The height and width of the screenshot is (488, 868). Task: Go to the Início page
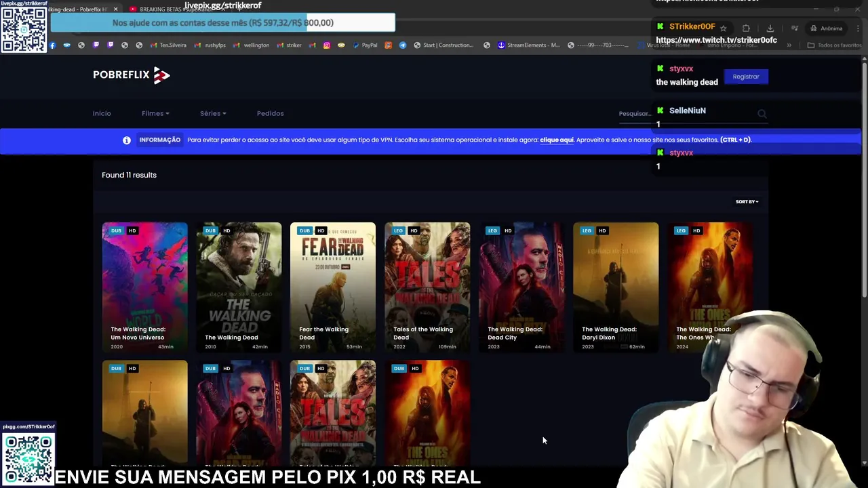coord(102,114)
